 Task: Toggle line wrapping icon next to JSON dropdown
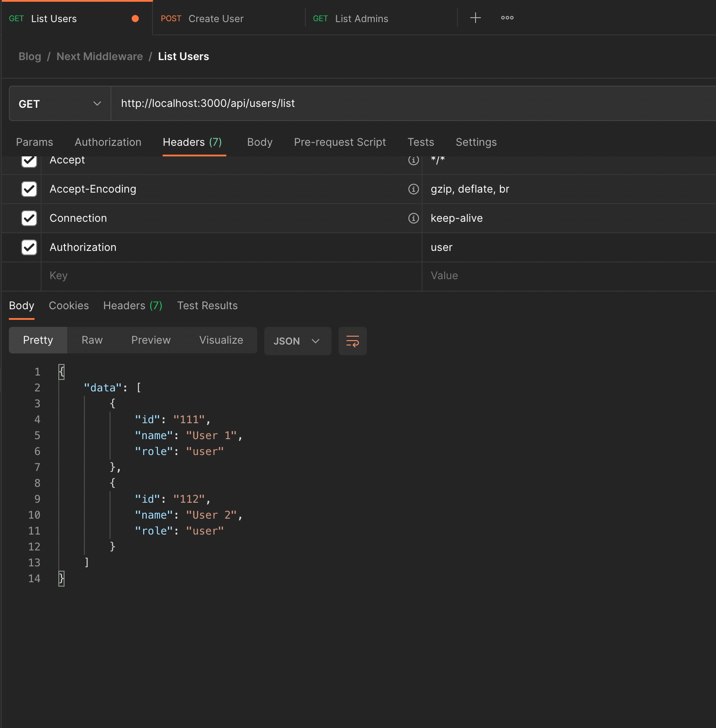(x=352, y=341)
